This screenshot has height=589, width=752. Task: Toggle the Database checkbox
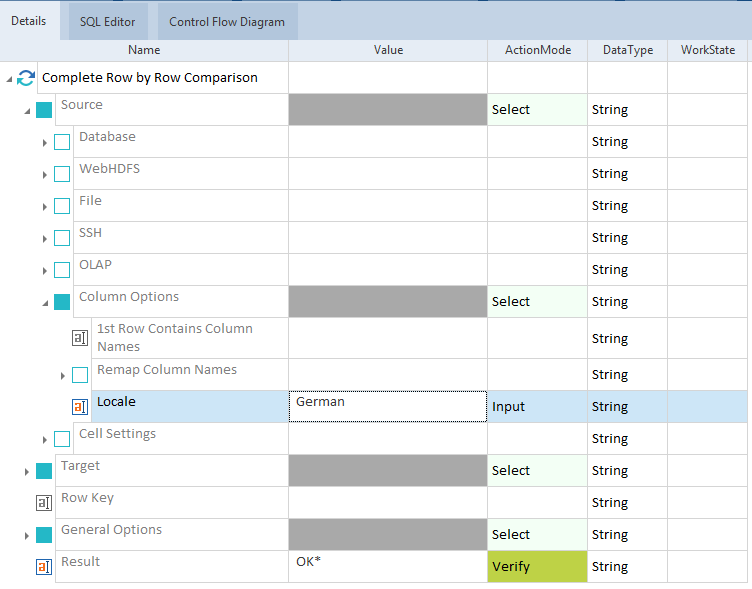coord(62,142)
